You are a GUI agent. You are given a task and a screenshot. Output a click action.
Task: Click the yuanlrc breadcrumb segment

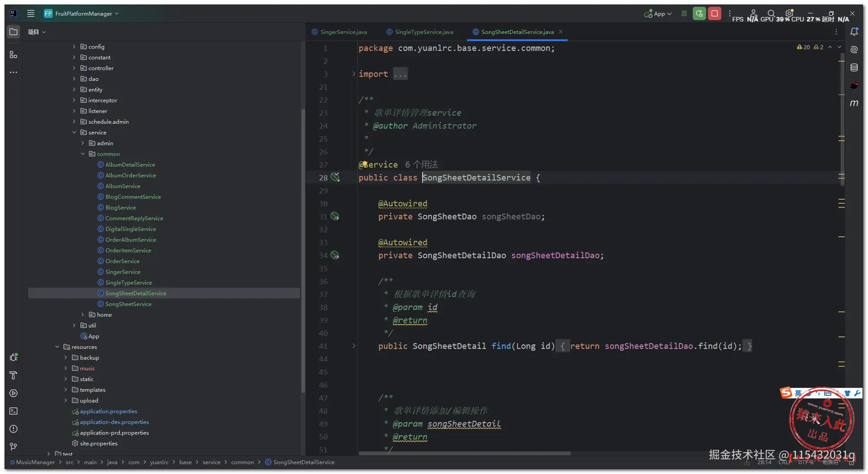(x=159, y=462)
